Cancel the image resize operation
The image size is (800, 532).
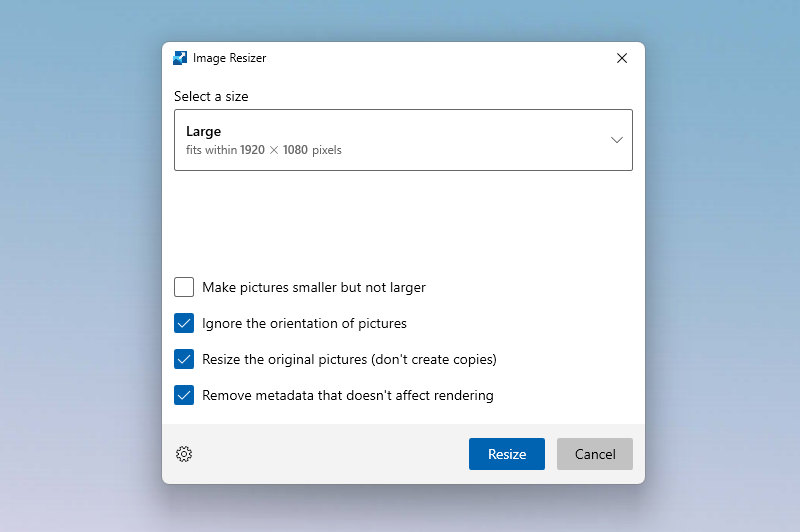pyautogui.click(x=594, y=454)
